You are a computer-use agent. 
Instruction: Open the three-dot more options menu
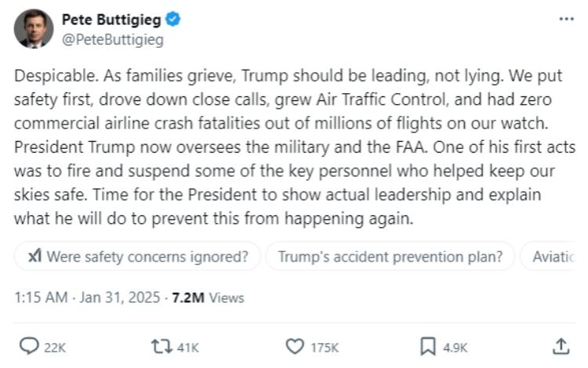tap(567, 19)
